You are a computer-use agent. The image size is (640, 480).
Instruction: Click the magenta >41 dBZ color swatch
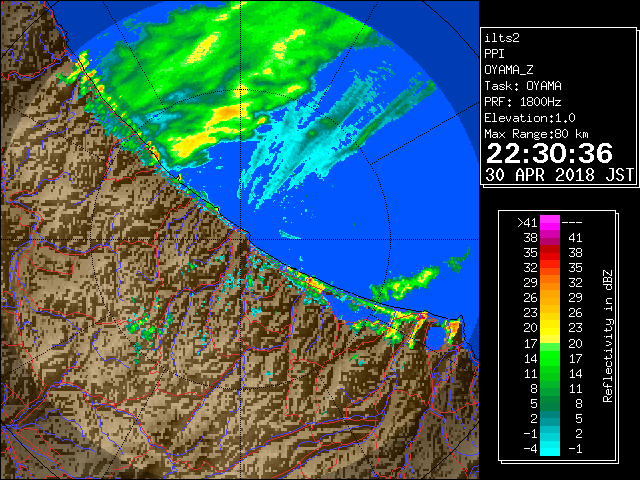[x=550, y=222]
